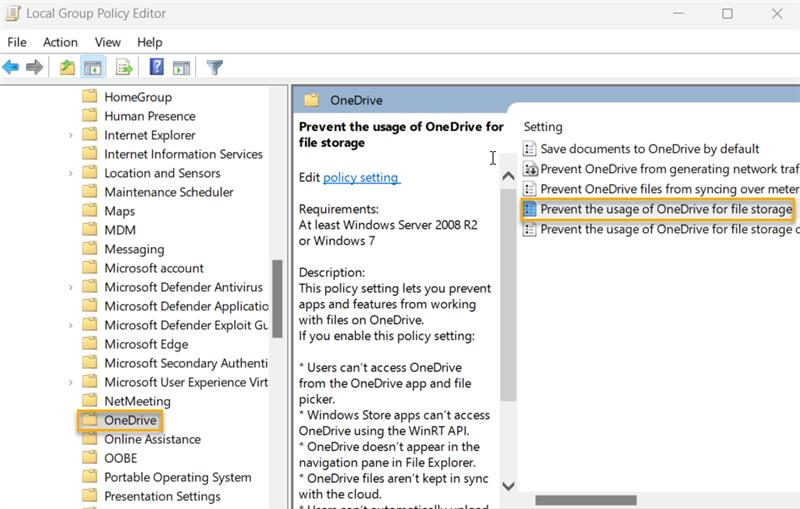Expand the Internet Explorer tree node
Viewport: 800px width, 509px height.
[70, 135]
